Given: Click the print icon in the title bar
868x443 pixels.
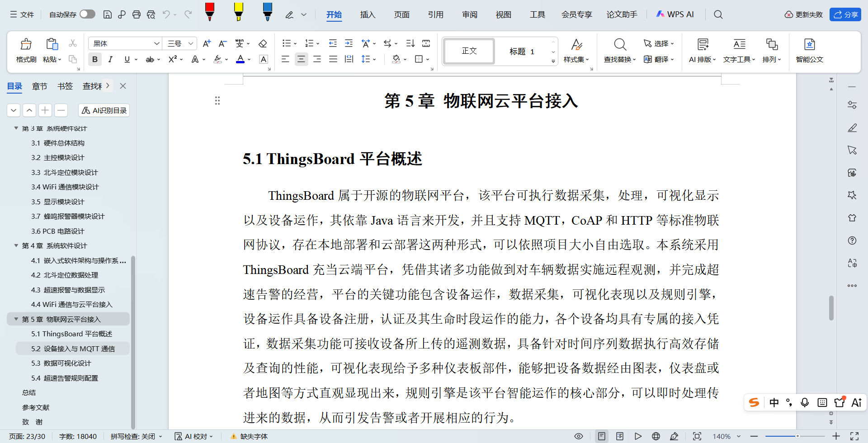Looking at the screenshot, I should 136,14.
